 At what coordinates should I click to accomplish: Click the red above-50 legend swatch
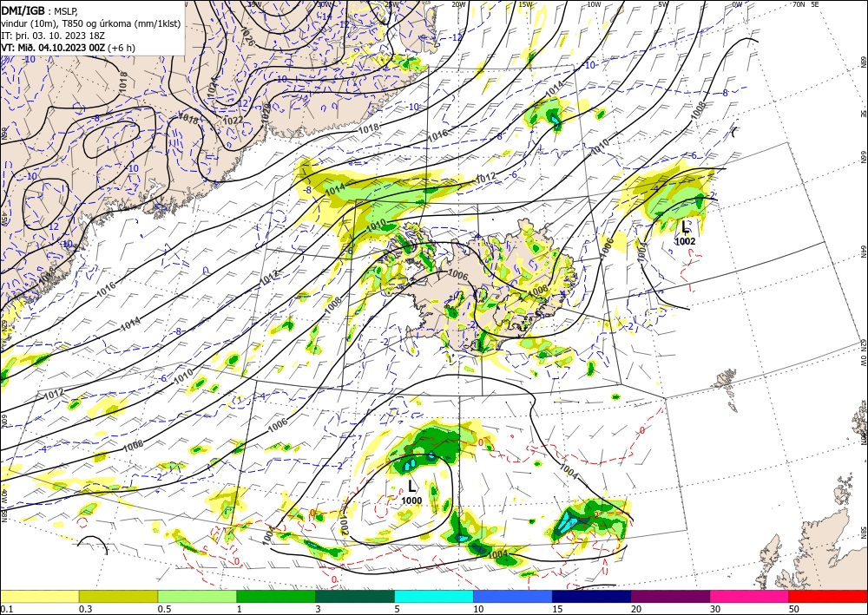[828, 596]
